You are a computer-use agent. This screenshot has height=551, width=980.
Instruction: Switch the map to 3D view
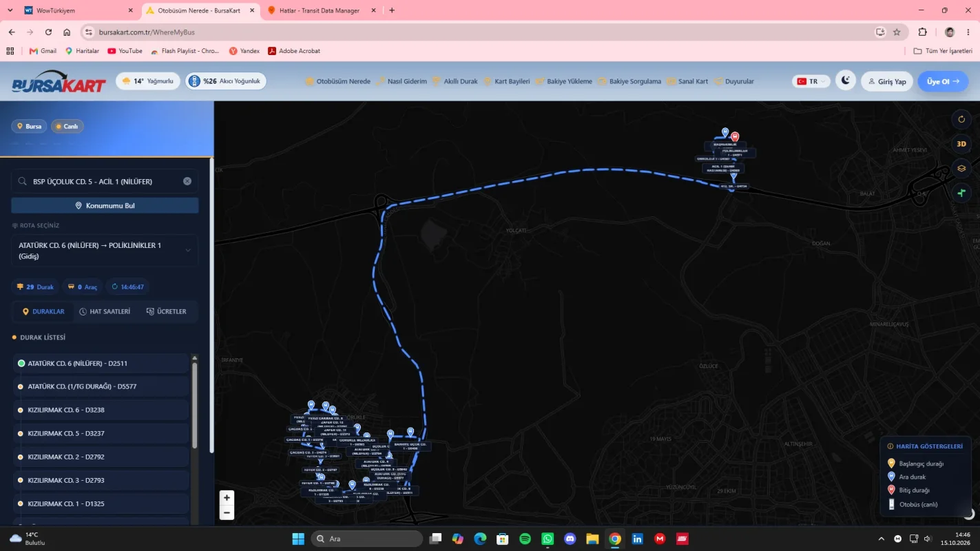(x=961, y=144)
